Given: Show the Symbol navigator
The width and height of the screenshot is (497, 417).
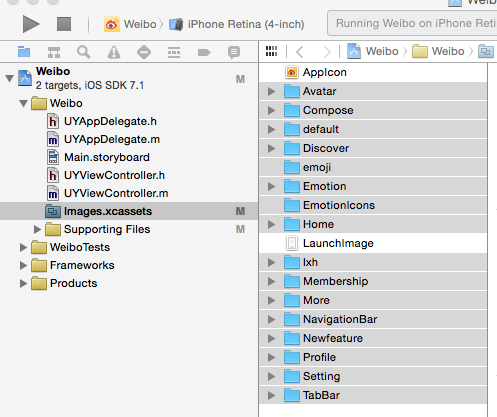Looking at the screenshot, I should (54, 52).
